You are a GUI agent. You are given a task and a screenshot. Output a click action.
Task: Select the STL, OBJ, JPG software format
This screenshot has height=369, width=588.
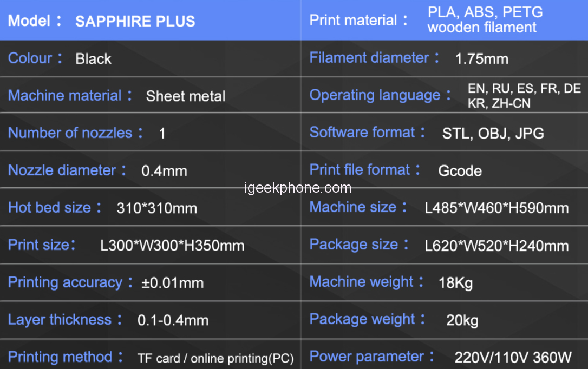(x=493, y=134)
